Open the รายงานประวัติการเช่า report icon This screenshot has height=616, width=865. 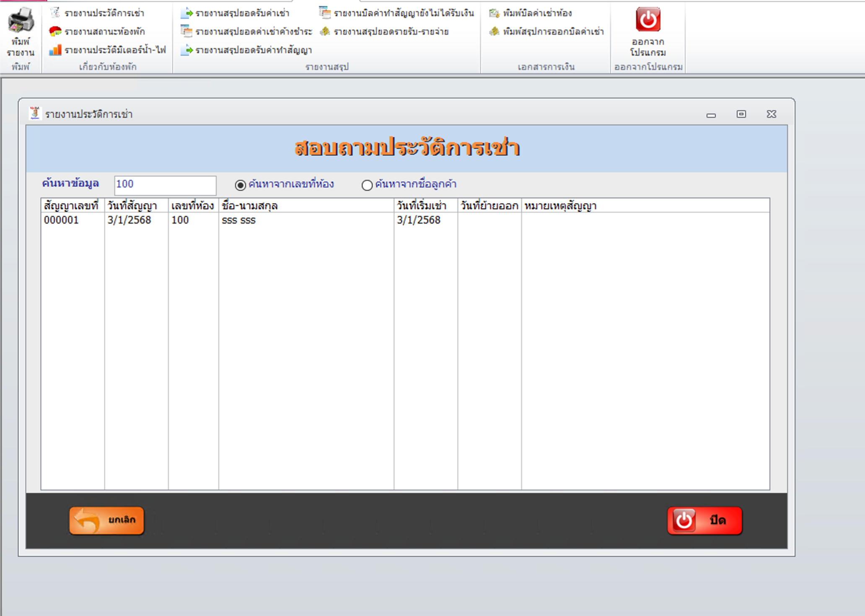55,13
